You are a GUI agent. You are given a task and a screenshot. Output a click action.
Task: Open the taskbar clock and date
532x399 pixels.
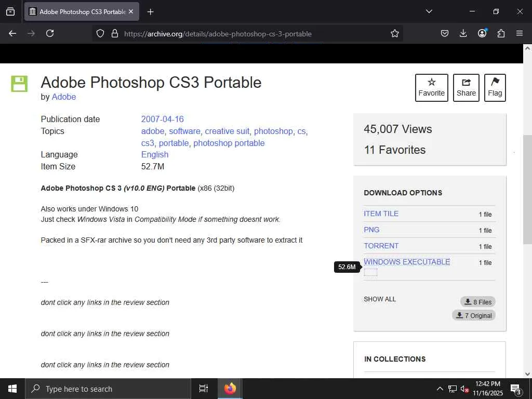pos(487,389)
